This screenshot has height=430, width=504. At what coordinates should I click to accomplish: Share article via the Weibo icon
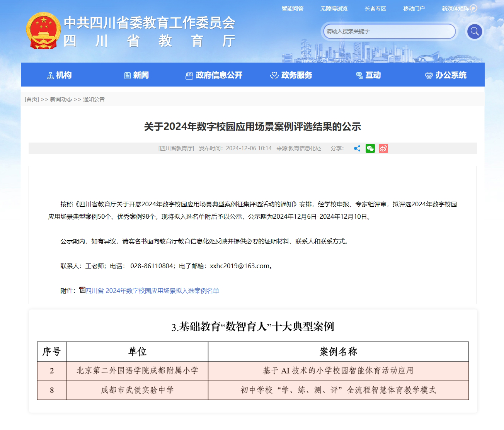[x=383, y=148]
